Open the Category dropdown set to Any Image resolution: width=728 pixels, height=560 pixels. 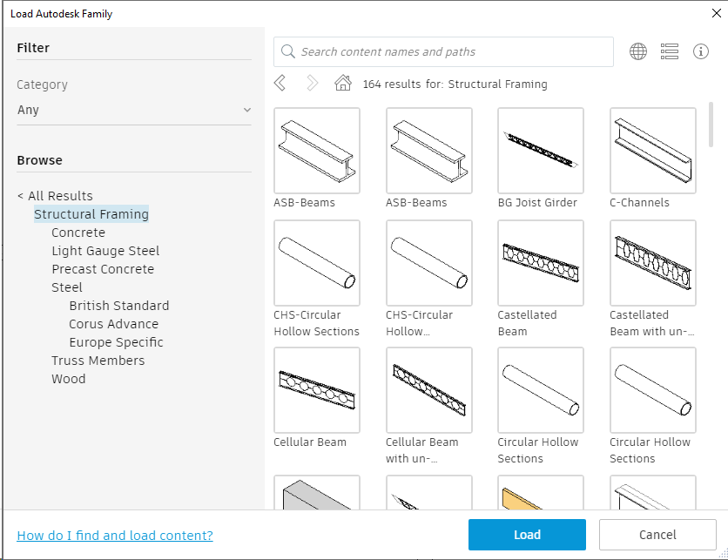click(134, 110)
